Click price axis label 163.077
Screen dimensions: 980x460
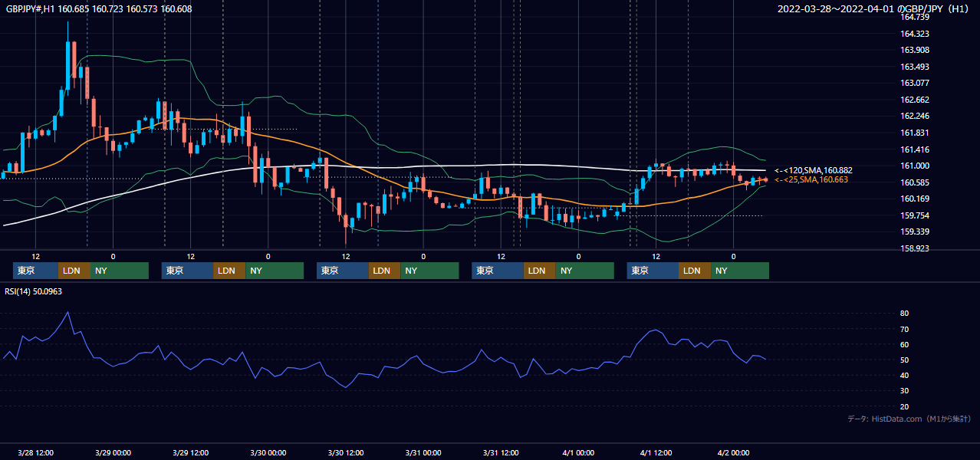point(914,83)
